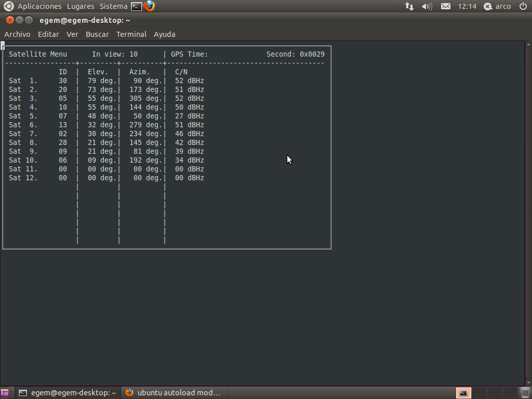
Task: Open the mail envelope messaging indicator
Action: pos(445,6)
